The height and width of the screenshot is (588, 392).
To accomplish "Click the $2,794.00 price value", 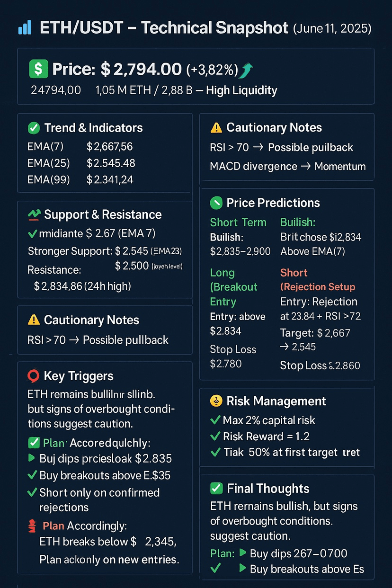I will [141, 70].
